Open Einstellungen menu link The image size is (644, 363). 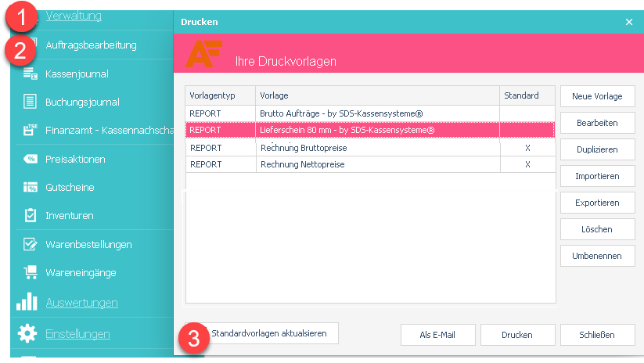click(x=77, y=334)
